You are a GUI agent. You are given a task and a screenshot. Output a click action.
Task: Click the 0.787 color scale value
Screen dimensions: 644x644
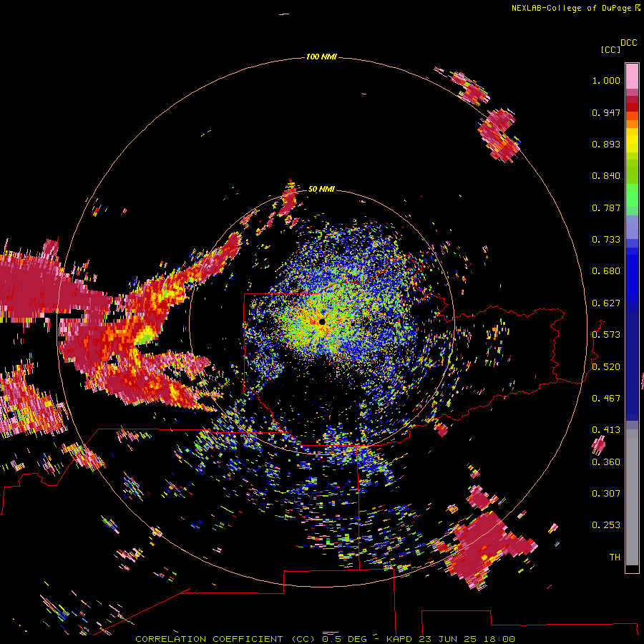606,208
